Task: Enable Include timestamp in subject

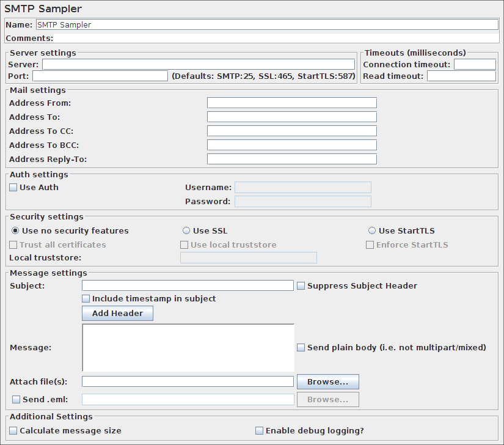Action: click(86, 299)
